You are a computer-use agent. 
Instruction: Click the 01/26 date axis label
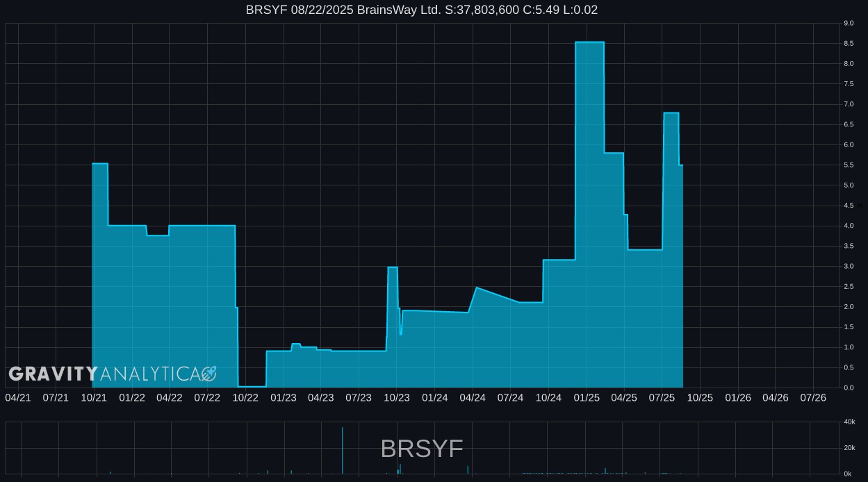coord(738,397)
